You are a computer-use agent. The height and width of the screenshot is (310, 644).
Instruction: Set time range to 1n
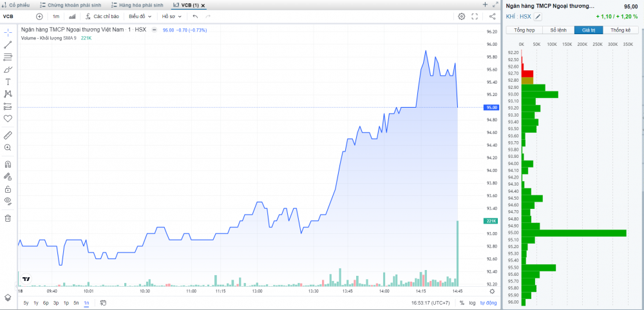tap(86, 303)
